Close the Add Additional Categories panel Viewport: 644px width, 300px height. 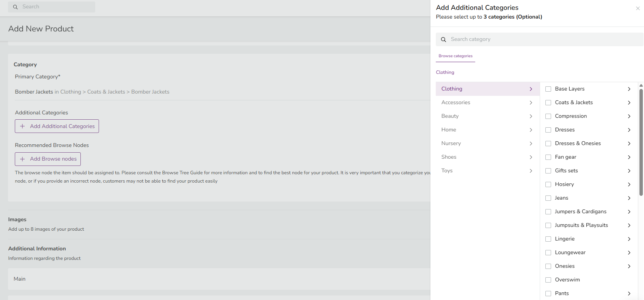click(x=638, y=8)
